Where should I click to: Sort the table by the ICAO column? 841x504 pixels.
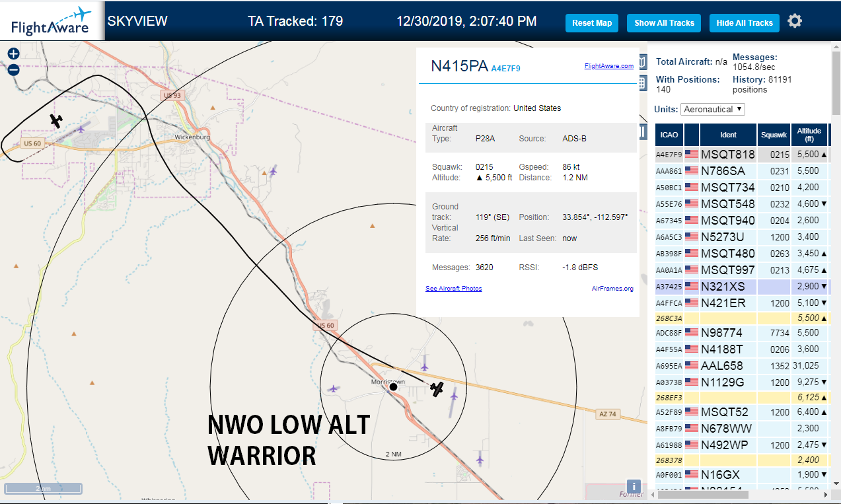[x=669, y=135]
